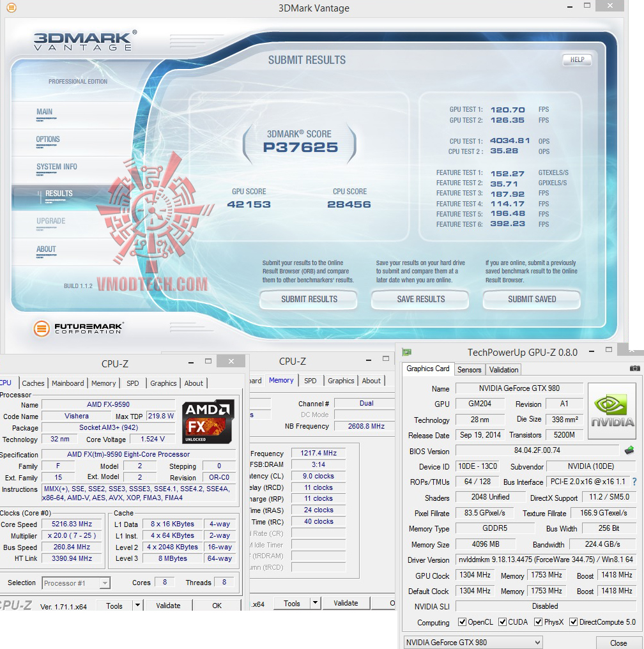Open the Options section in 3DMark Vantage
Screen dimensions: 644x649
click(x=48, y=139)
